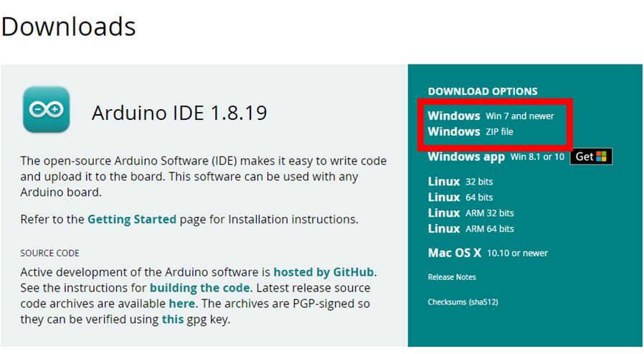Image resolution: width=644 pixels, height=354 pixels.
Task: Open 'this' gpg key link
Action: pos(173,319)
